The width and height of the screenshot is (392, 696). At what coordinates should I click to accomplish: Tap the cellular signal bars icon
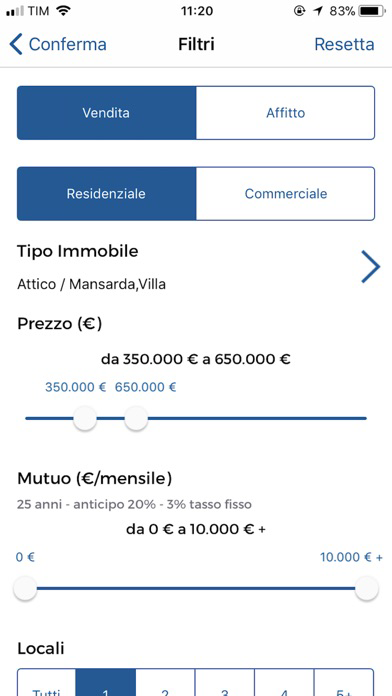15,11
